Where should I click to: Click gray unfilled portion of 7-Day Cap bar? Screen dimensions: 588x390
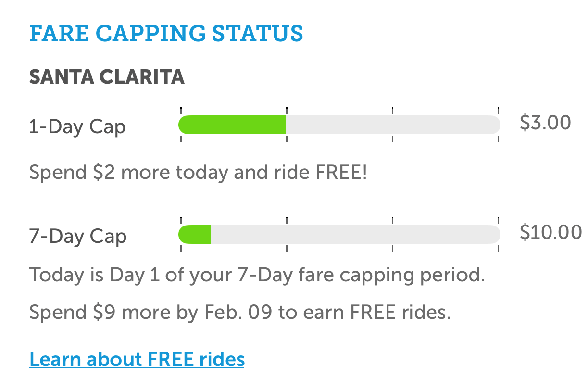coord(355,235)
